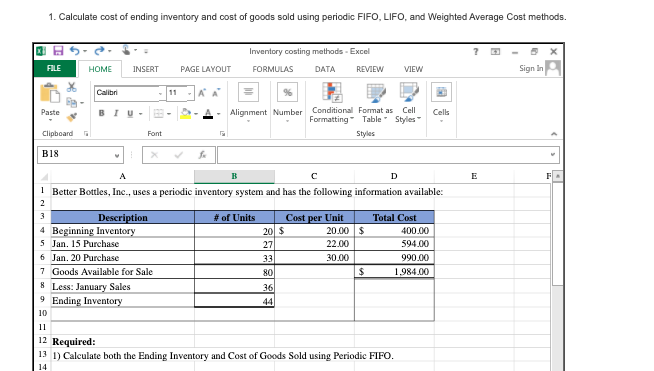Toggle italic formatting
Screen dimensions: 654x371
coord(116,113)
